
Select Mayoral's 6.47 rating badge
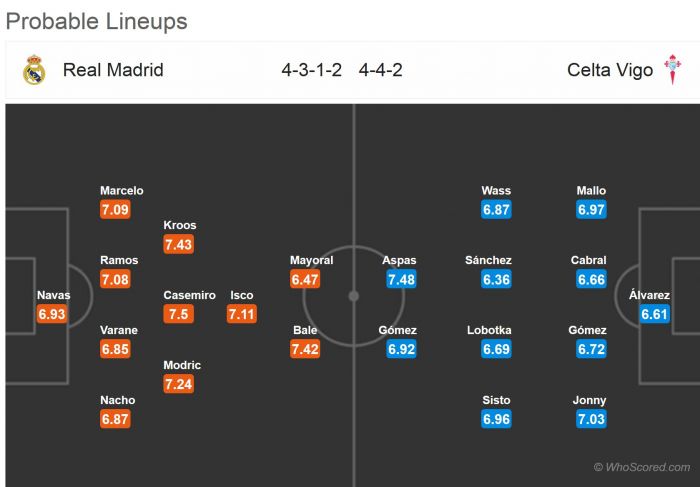tap(305, 279)
